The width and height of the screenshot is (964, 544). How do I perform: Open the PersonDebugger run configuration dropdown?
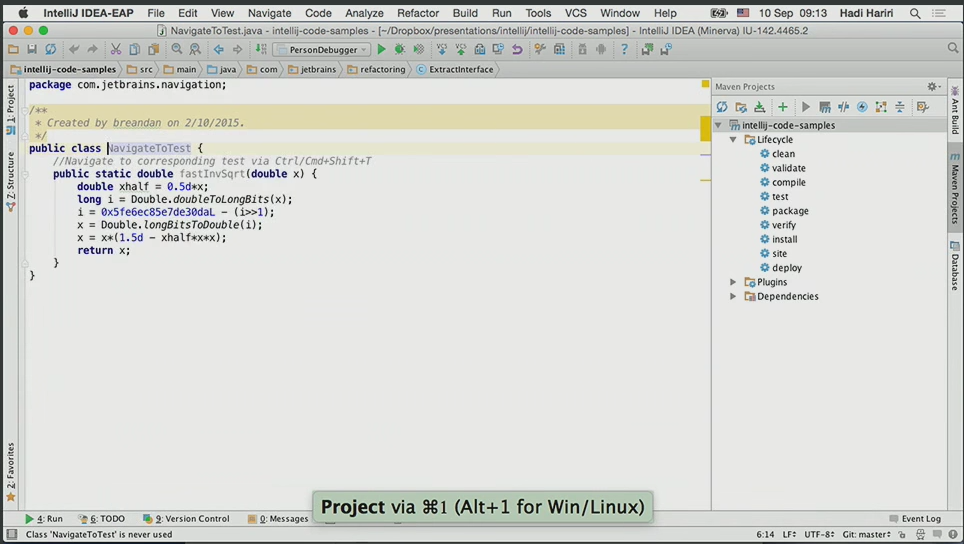click(322, 49)
